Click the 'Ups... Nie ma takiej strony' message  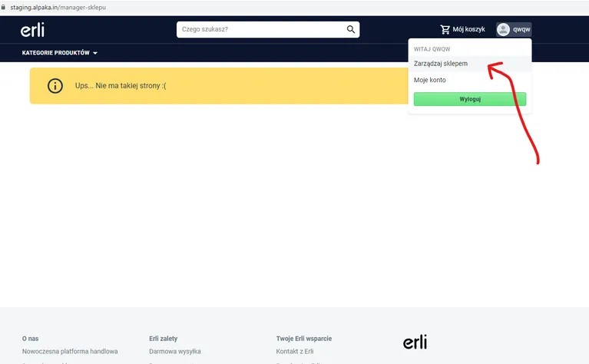tap(121, 86)
